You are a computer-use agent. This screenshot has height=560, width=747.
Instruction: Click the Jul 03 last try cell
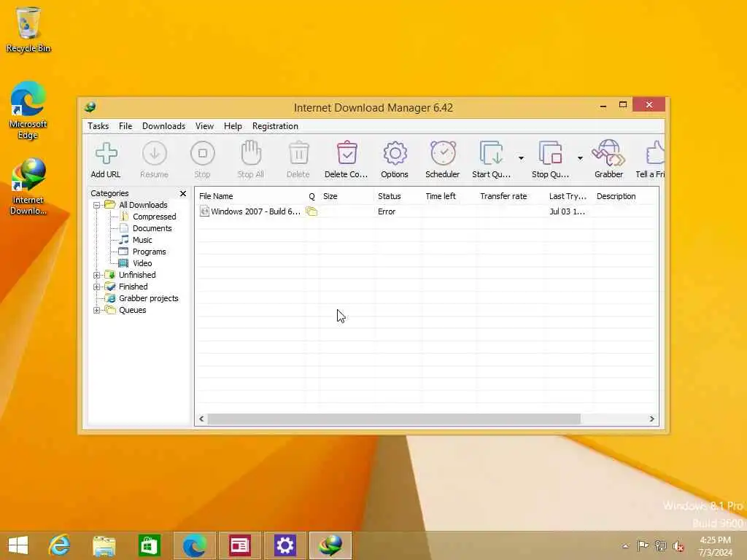click(x=567, y=211)
